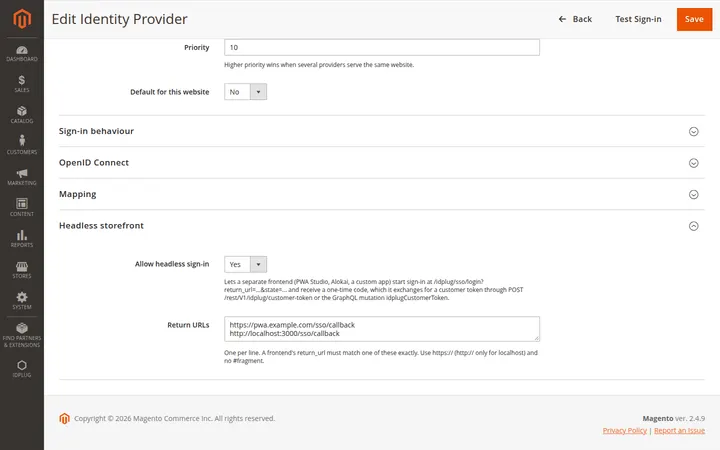Click the Mapping section title
The height and width of the screenshot is (450, 720).
pyautogui.click(x=78, y=194)
